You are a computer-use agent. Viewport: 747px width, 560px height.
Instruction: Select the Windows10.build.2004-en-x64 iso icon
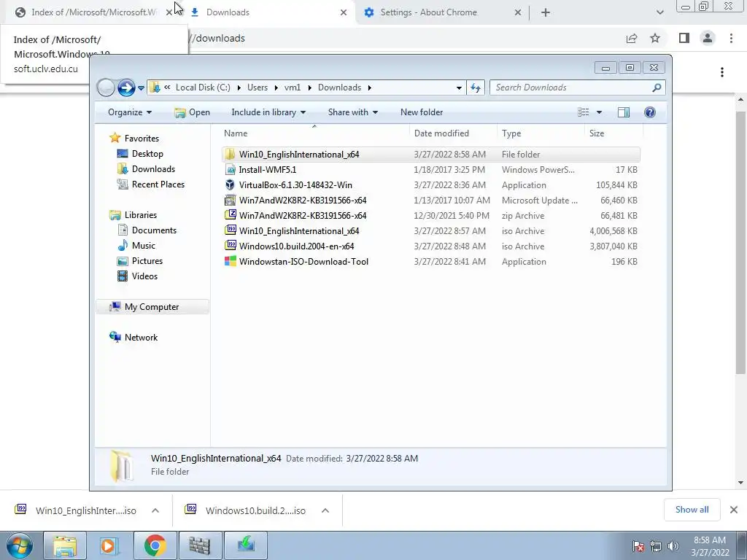coord(230,246)
